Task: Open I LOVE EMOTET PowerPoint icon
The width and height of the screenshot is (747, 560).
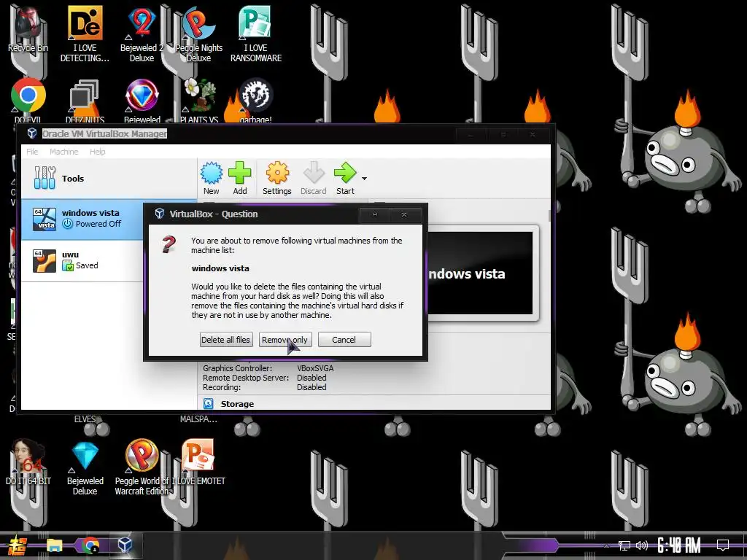Action: (198, 462)
